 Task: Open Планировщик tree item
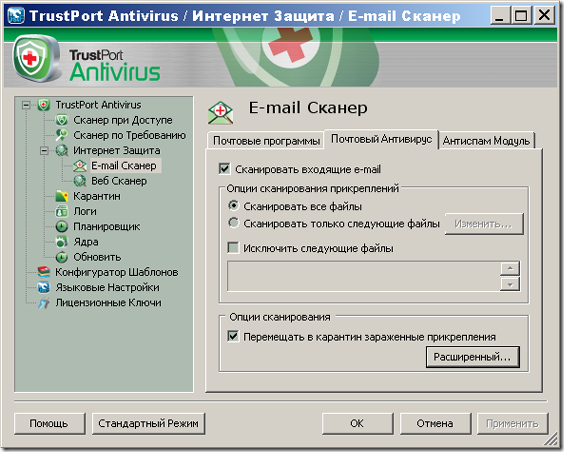[x=106, y=227]
